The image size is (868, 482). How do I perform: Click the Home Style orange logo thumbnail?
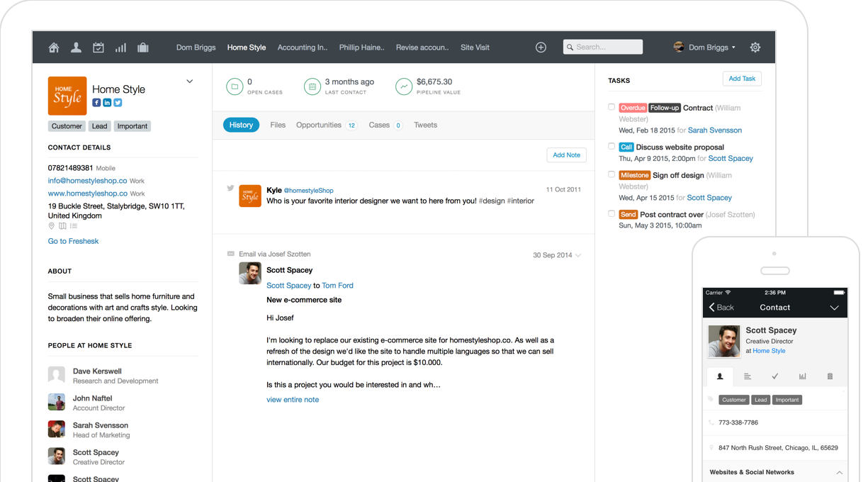click(67, 96)
